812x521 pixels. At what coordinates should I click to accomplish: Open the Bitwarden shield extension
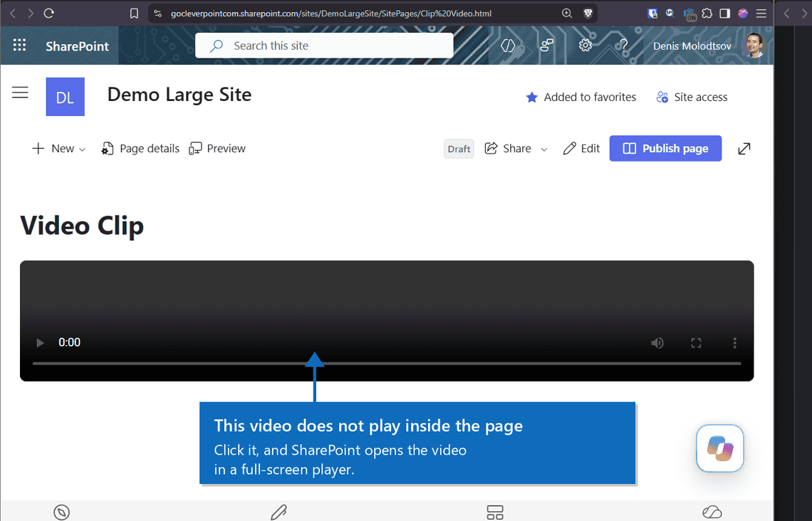[x=652, y=14]
